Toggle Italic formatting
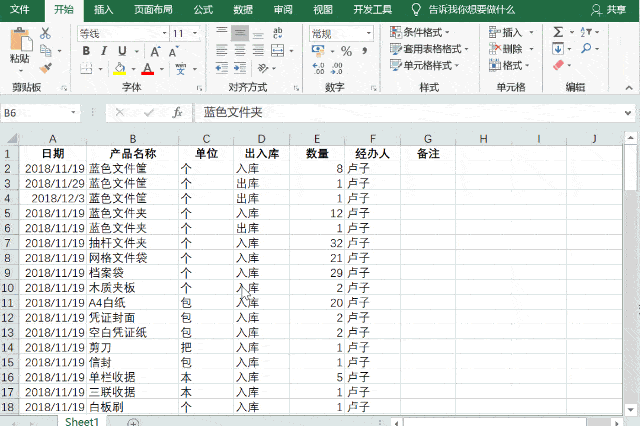Viewport: 640px width, 426px height. coord(104,51)
